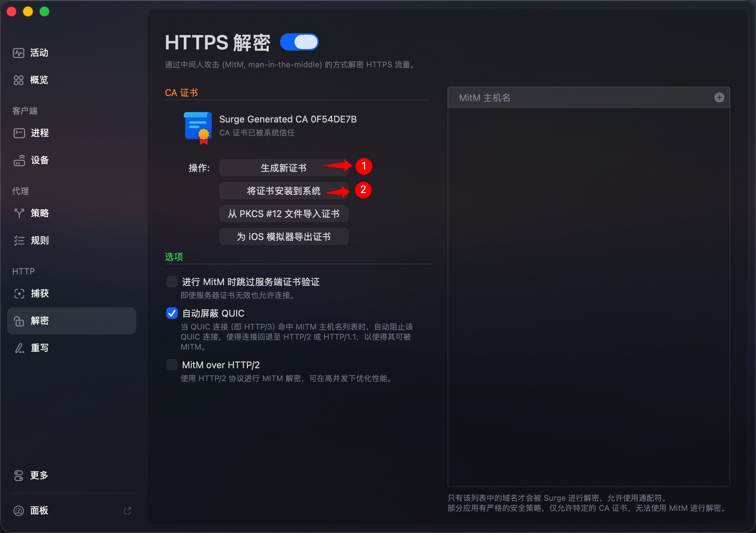
Task: Click the Rewrite (重写) pen icon
Action: point(19,348)
